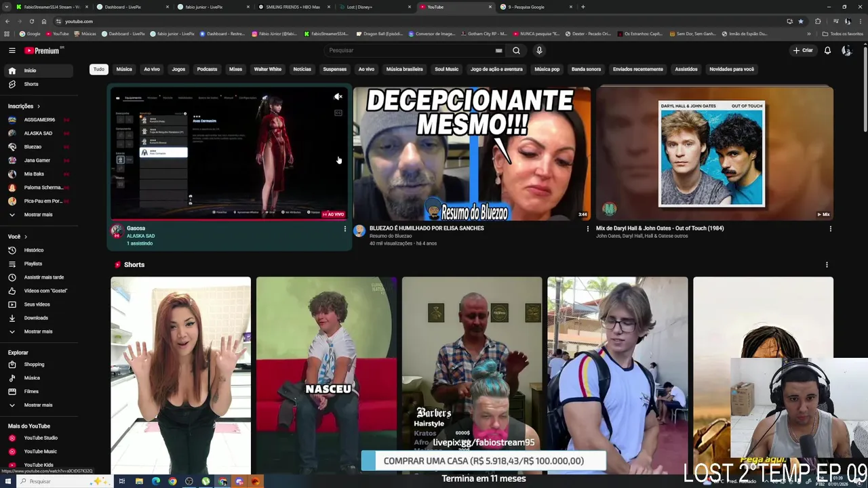Image resolution: width=868 pixels, height=488 pixels.
Task: Open YouTube Studio link
Action: [40, 438]
